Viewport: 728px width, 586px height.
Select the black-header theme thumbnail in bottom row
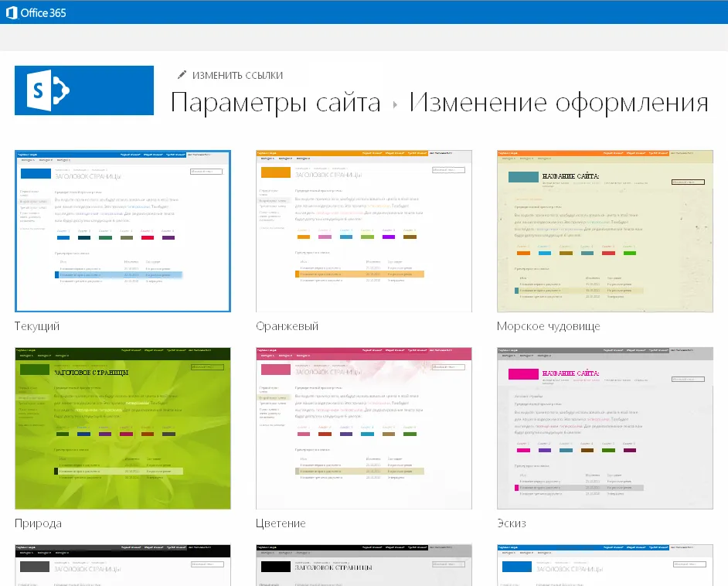123,565
